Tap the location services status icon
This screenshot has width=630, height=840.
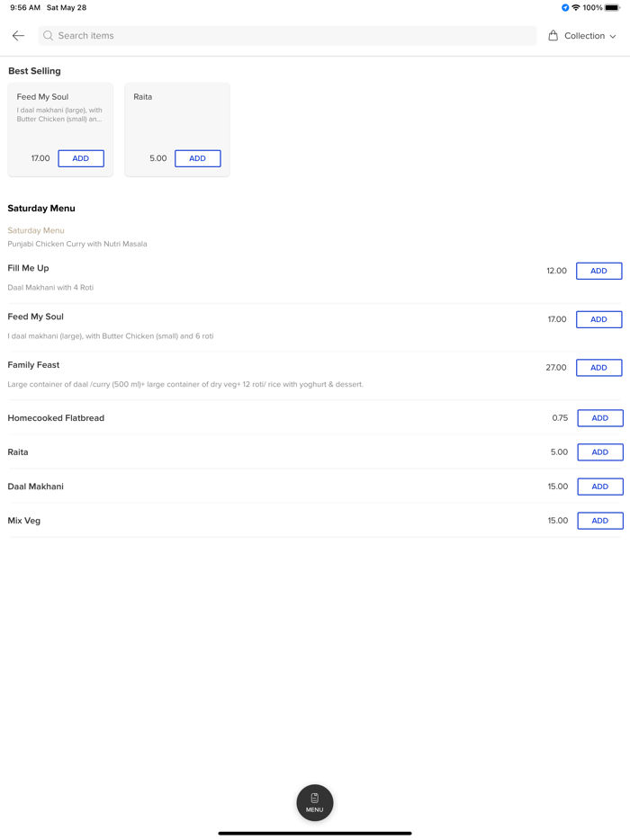point(565,8)
